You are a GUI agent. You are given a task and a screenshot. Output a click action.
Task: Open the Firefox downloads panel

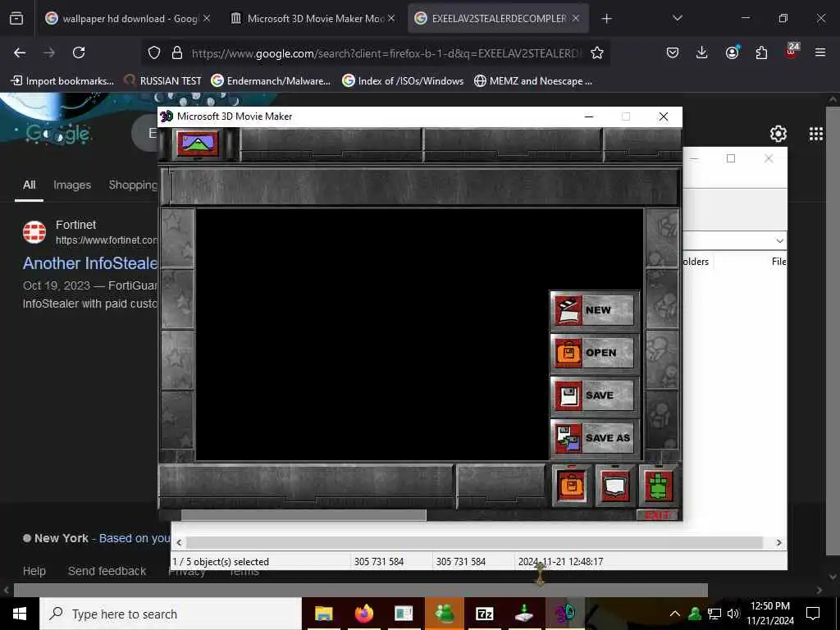pos(702,52)
